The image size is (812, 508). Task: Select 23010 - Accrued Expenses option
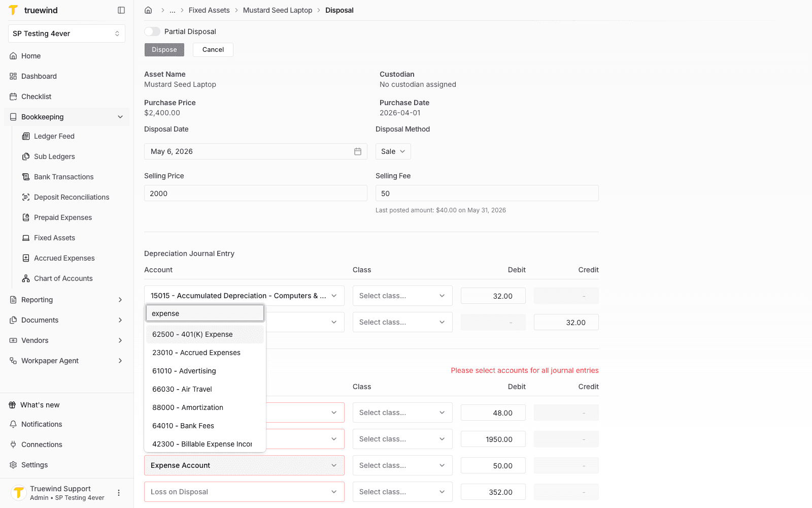(205, 353)
